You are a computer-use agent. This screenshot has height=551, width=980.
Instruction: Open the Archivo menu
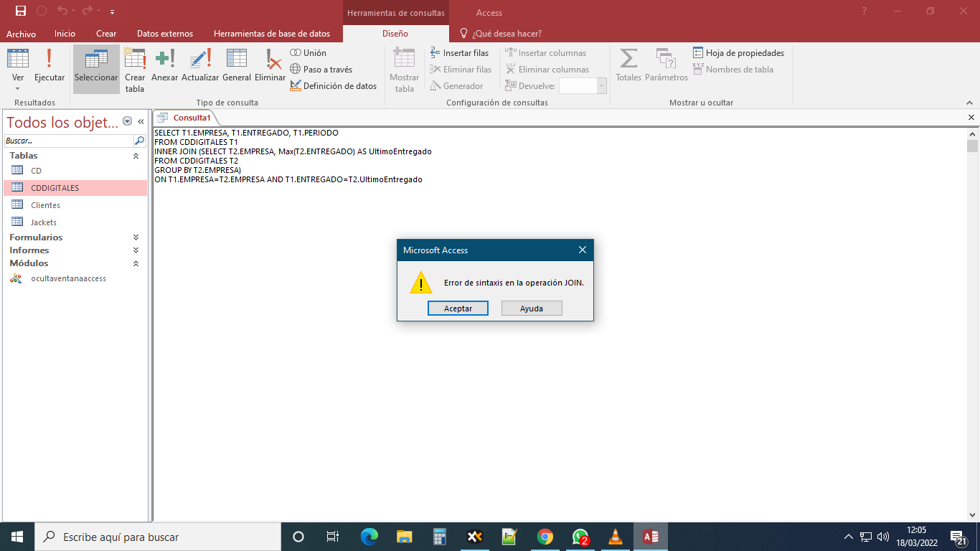[x=22, y=34]
